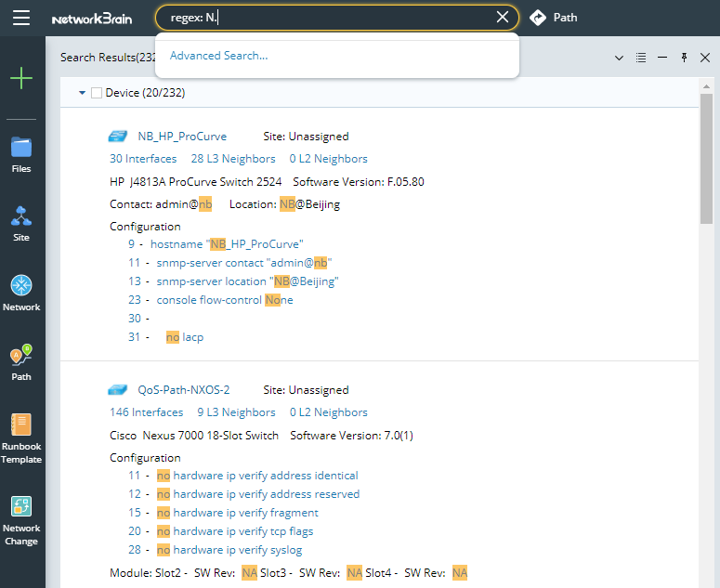The image size is (720, 588).
Task: Open 0 L2 Neighbors for NB_HP_ProCurve
Action: coord(328,159)
